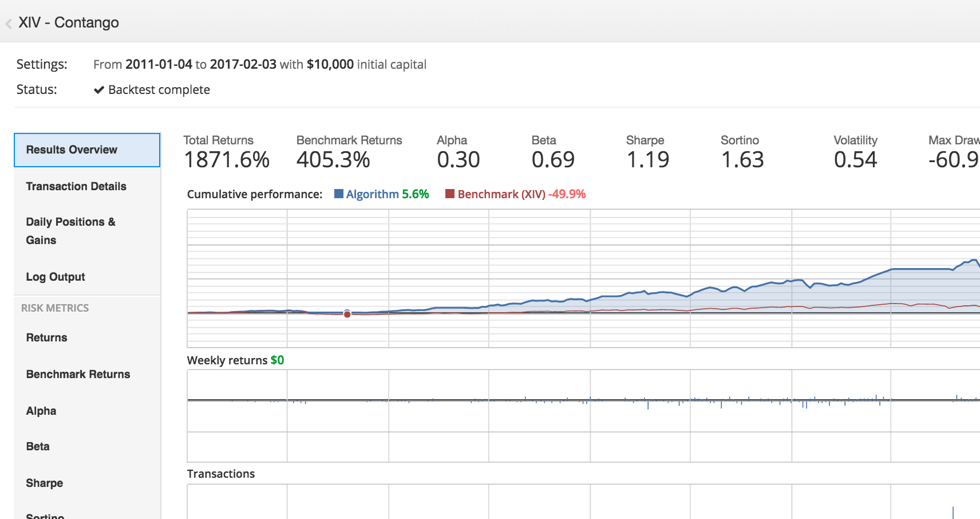Open Transaction Details in sidebar
Image resolution: width=980 pixels, height=519 pixels.
pyautogui.click(x=76, y=186)
